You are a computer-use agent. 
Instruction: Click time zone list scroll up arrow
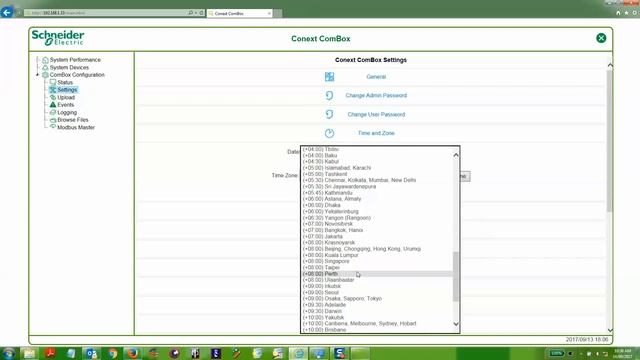(456, 155)
